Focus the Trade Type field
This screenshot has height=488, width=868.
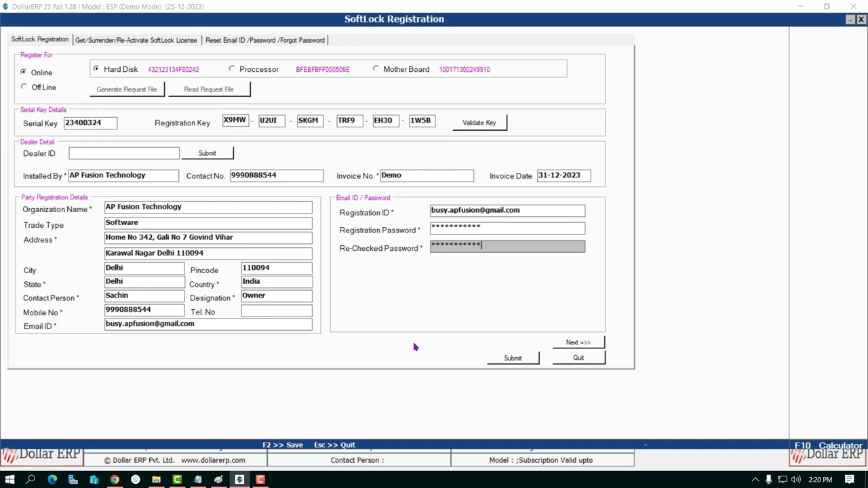208,223
